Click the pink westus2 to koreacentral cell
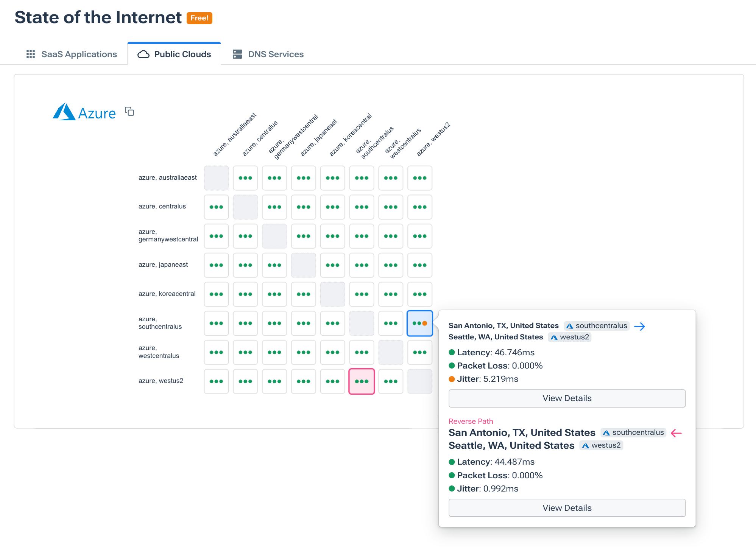This screenshot has height=560, width=756. coord(362,381)
